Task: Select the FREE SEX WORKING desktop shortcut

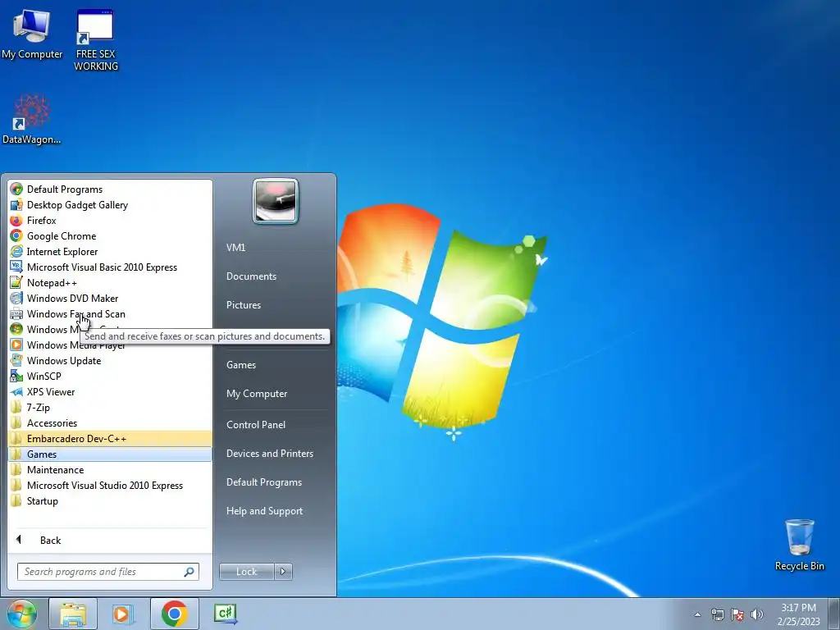Action: 96,40
